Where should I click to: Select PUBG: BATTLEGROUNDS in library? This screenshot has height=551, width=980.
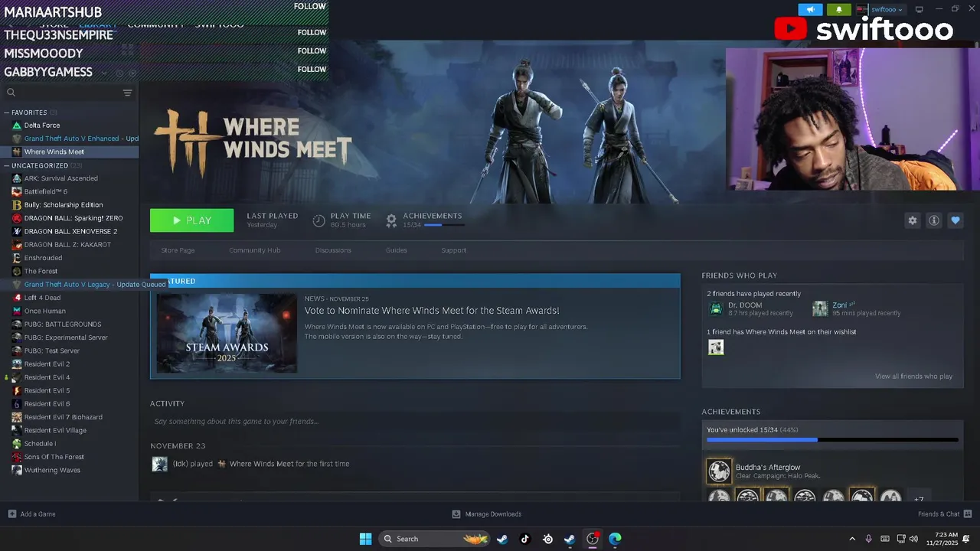(63, 324)
